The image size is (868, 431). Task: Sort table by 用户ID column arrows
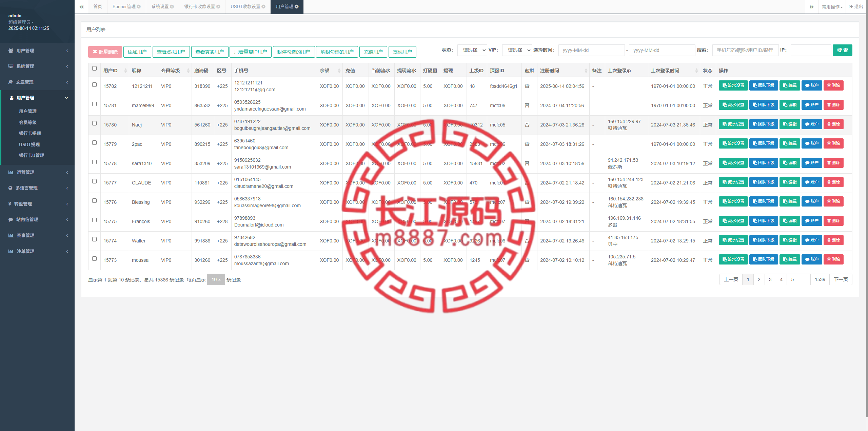tap(125, 71)
